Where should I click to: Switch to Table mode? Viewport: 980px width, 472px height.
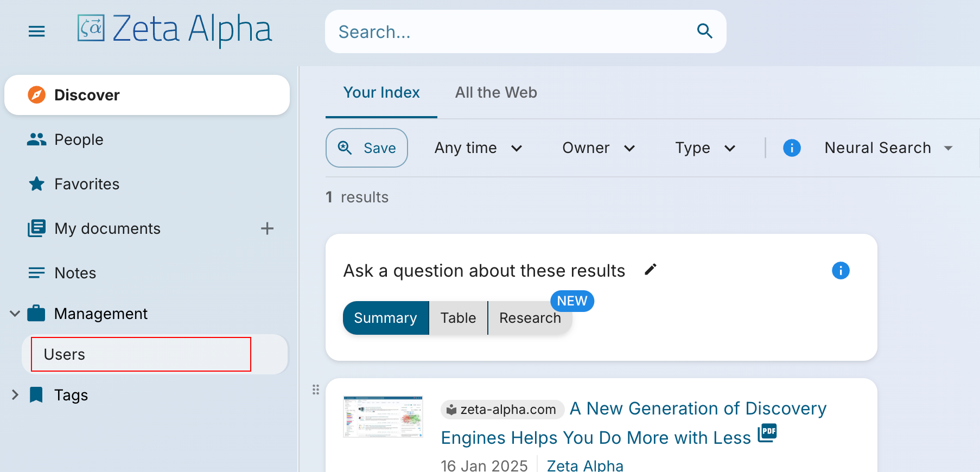(458, 318)
